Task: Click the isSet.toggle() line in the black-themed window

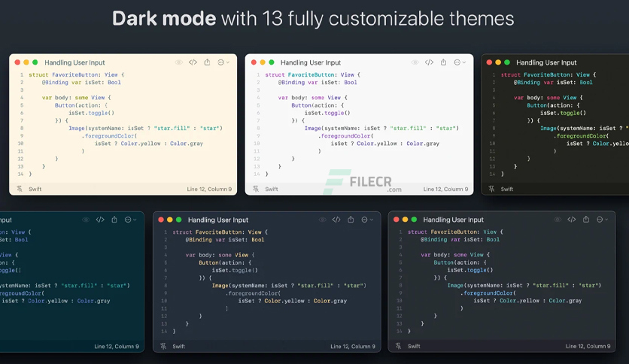Action: pyautogui.click(x=564, y=113)
